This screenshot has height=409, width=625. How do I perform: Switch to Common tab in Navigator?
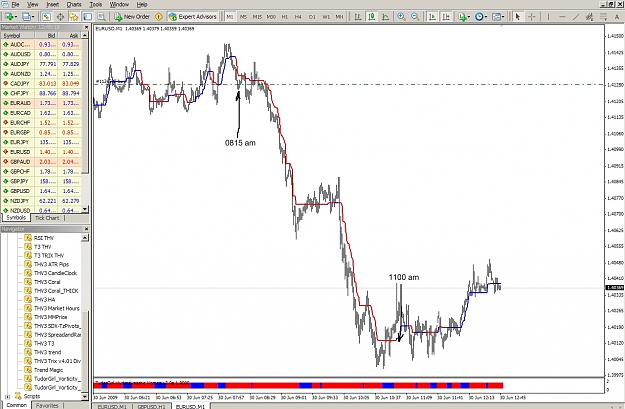tap(17, 405)
